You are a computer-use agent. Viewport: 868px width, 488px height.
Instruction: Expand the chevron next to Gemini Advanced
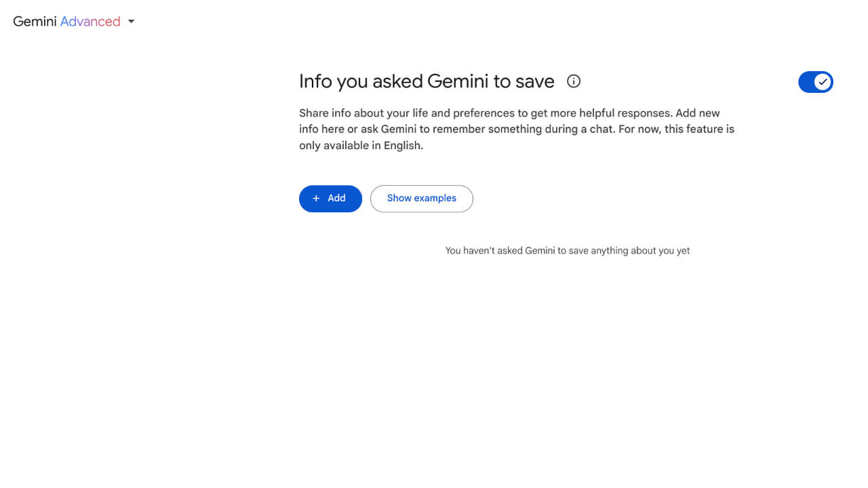130,21
